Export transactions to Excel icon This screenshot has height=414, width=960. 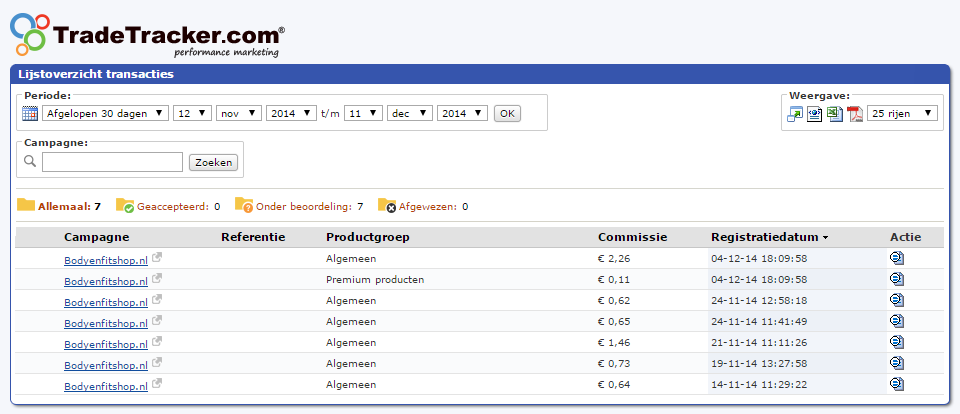tap(835, 114)
